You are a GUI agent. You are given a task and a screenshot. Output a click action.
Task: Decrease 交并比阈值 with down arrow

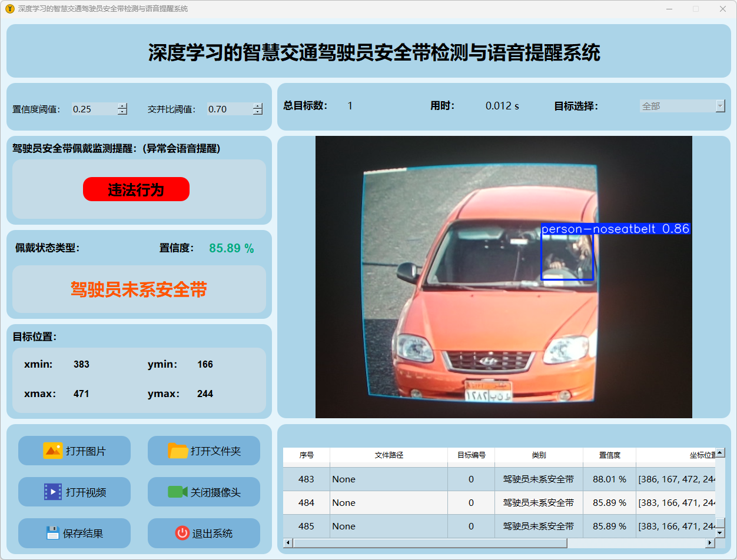coord(258,112)
